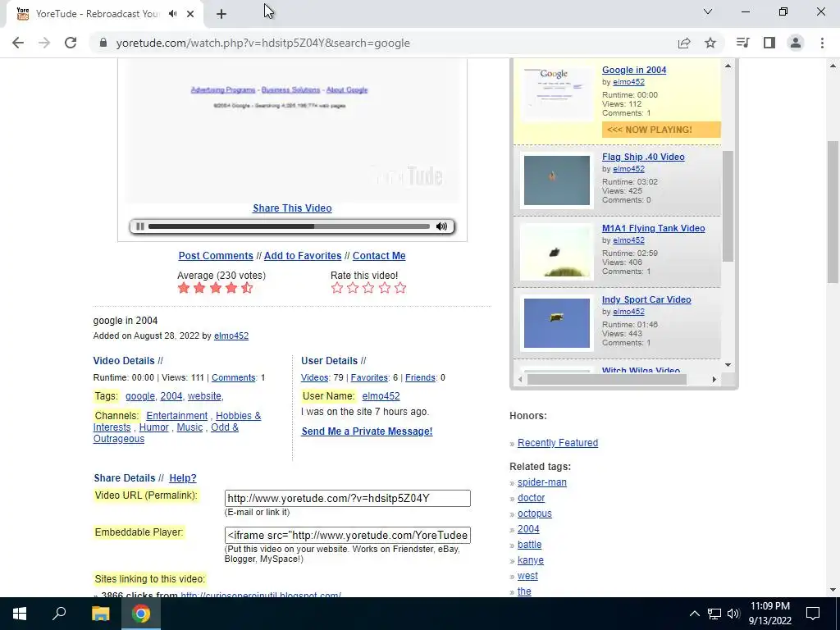The height and width of the screenshot is (630, 840).
Task: Add this video to Favorites
Action: coord(303,256)
